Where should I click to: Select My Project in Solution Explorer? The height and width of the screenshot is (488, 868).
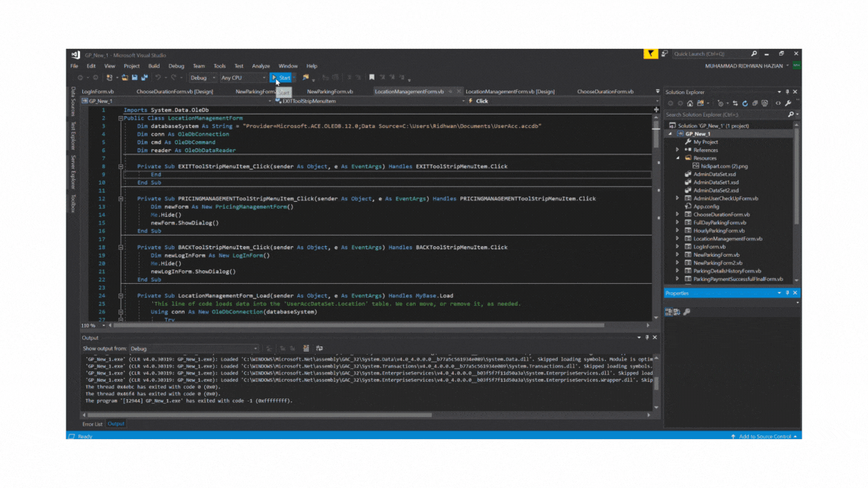click(x=705, y=142)
